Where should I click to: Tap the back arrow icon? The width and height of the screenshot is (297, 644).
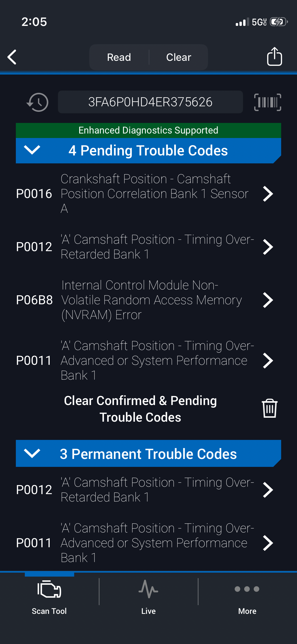click(12, 57)
